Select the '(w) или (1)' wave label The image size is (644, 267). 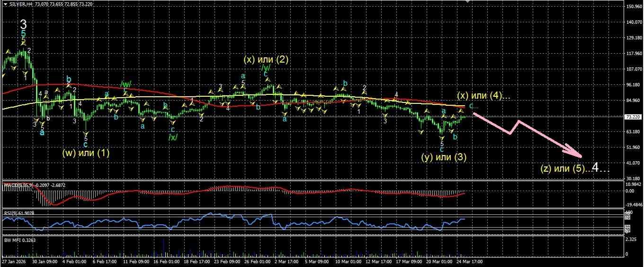[x=86, y=153]
